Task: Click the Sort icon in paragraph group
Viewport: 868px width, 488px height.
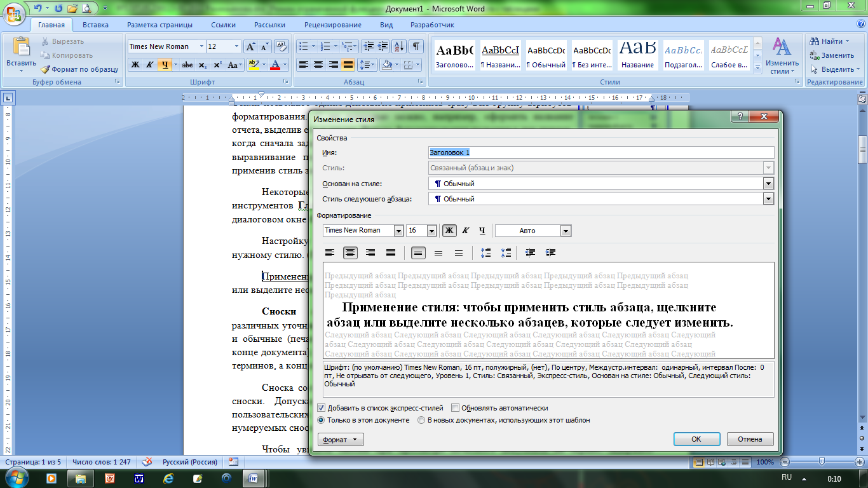Action: [399, 46]
